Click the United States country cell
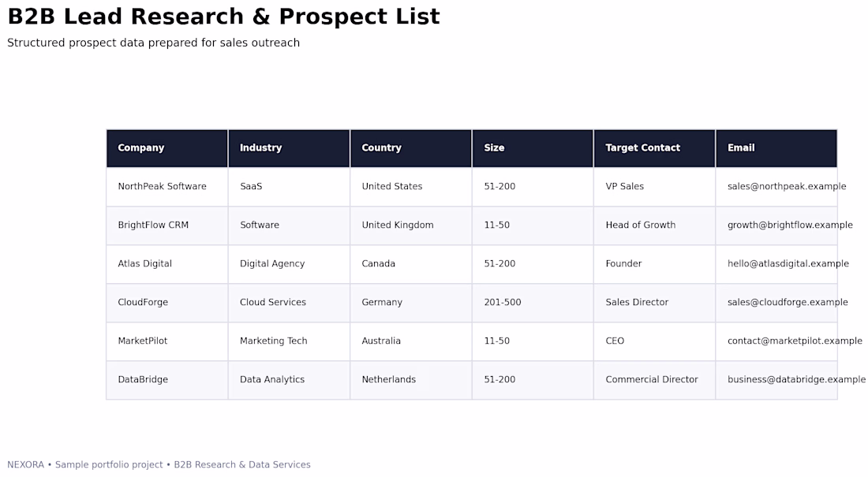The height and width of the screenshot is (477, 868). click(x=411, y=187)
